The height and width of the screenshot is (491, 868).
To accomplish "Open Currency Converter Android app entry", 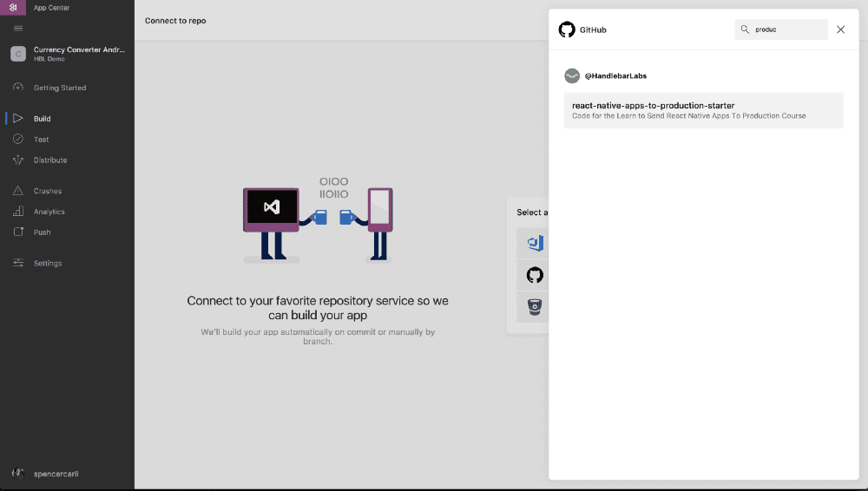I will [67, 54].
